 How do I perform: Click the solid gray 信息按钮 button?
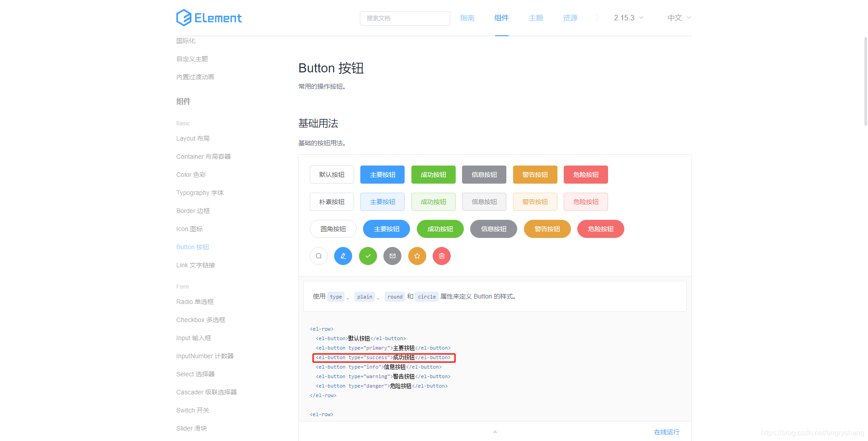[484, 175]
